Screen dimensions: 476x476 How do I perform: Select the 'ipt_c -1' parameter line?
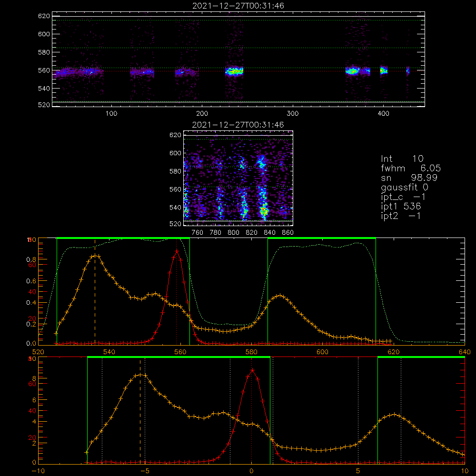[403, 197]
